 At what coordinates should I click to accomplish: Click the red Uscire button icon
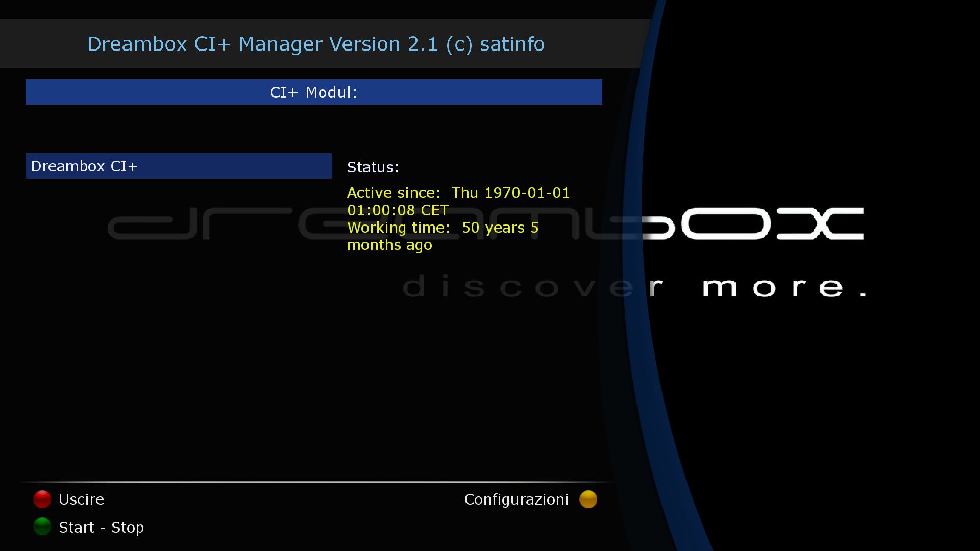tap(42, 499)
